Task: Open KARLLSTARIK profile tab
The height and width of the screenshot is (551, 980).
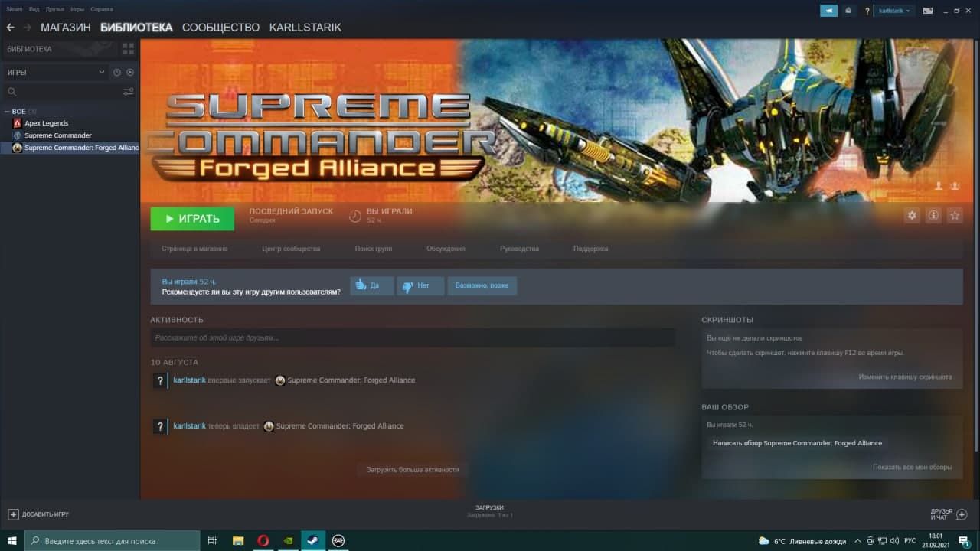Action: coord(305,28)
